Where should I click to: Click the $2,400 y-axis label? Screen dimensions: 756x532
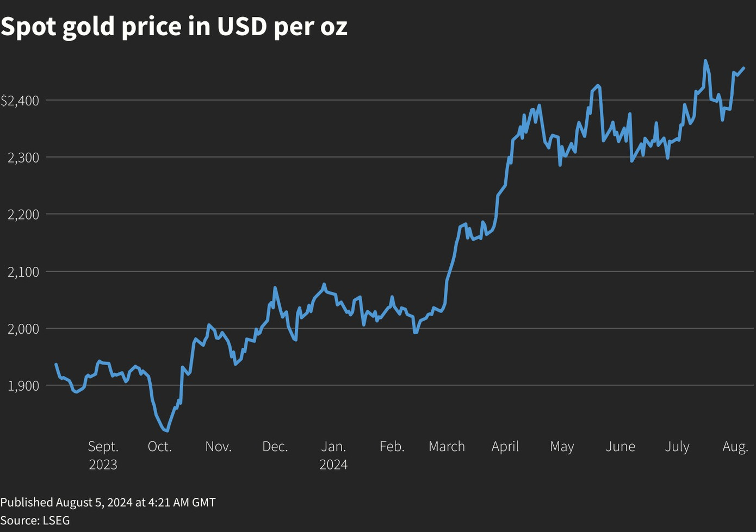20,101
